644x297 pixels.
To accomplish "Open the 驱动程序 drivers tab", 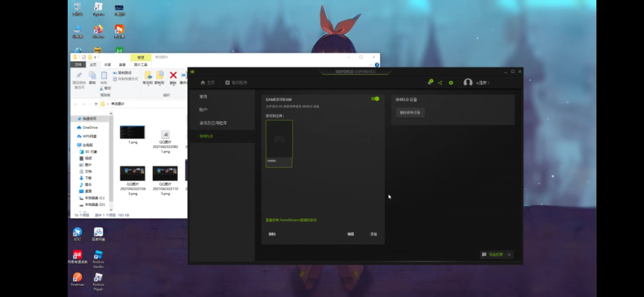I will click(236, 82).
